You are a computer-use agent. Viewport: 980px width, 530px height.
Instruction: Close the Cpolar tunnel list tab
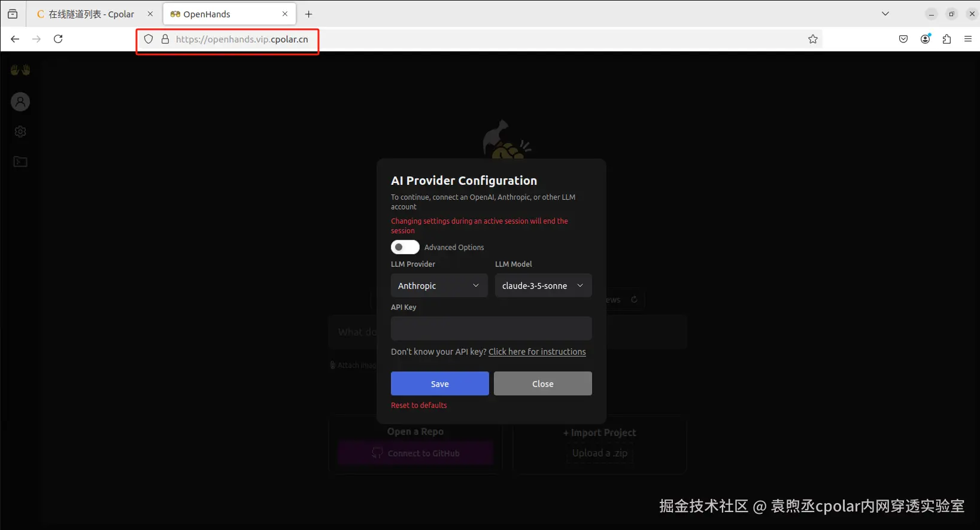[150, 14]
